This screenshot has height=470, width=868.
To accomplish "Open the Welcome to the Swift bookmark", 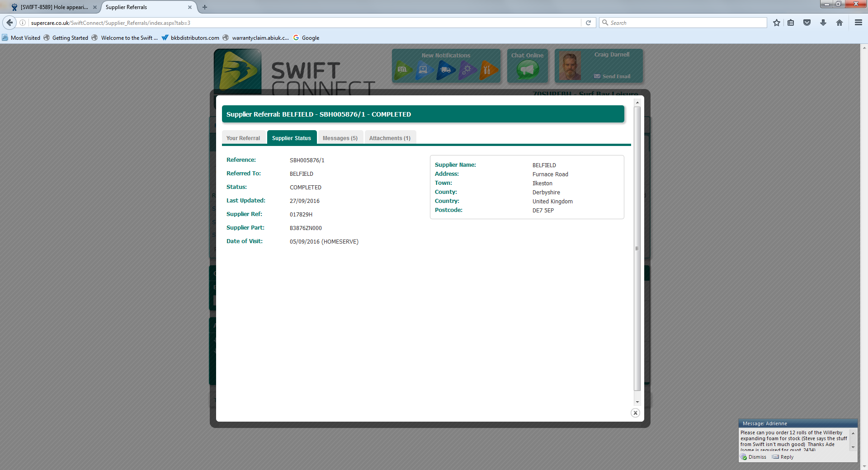I will pyautogui.click(x=125, y=38).
